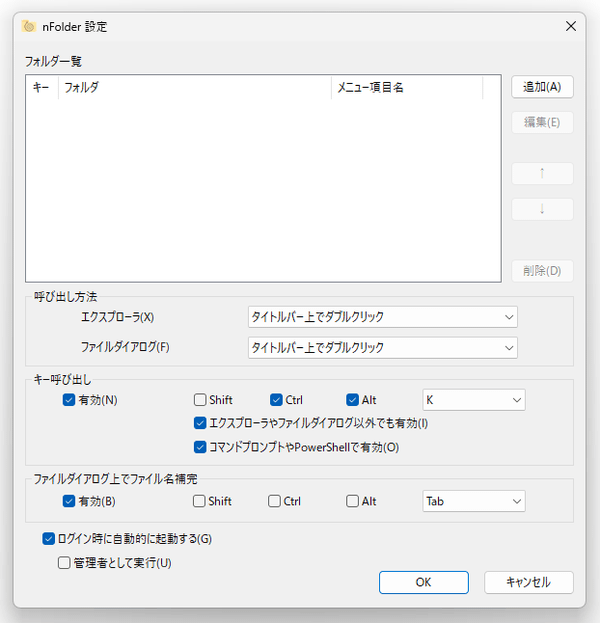Select the フォルダ column header
Image resolution: width=600 pixels, height=623 pixels.
tap(195, 87)
